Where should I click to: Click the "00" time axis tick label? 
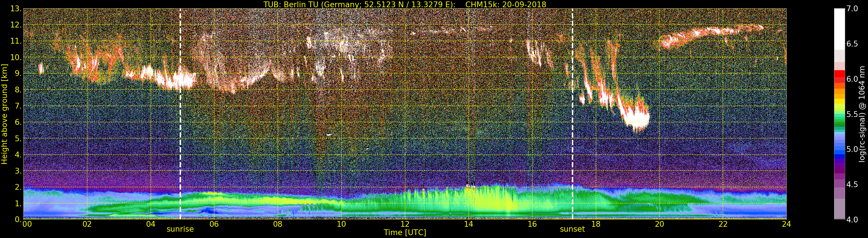click(27, 224)
